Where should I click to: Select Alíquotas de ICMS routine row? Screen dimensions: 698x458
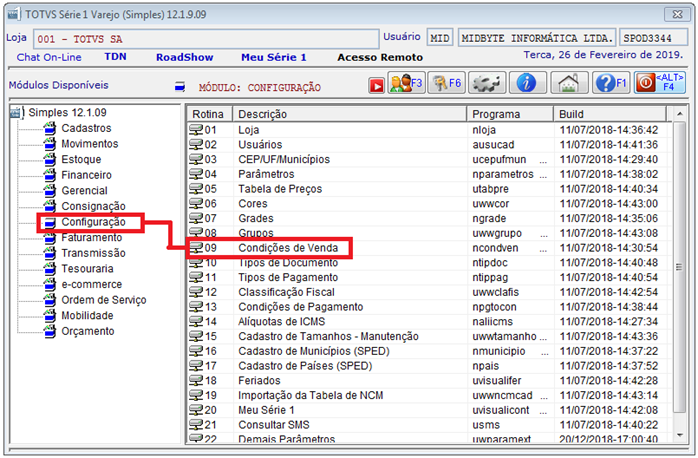pos(428,321)
